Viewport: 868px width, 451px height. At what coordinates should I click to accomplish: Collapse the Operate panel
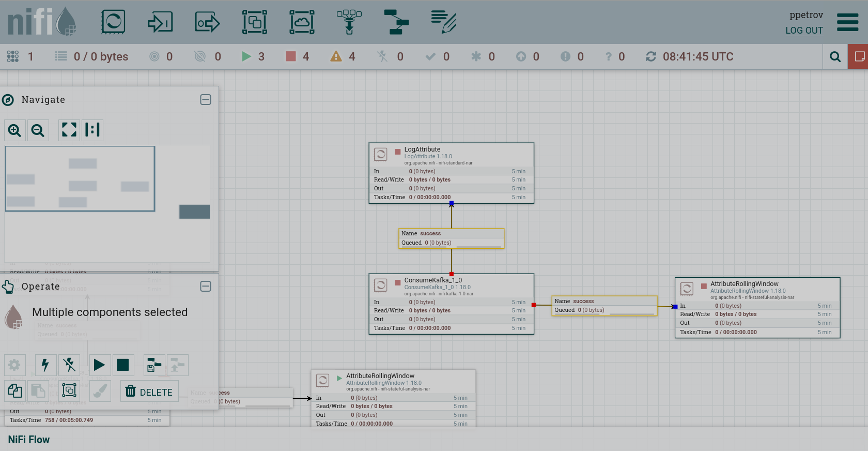(206, 287)
